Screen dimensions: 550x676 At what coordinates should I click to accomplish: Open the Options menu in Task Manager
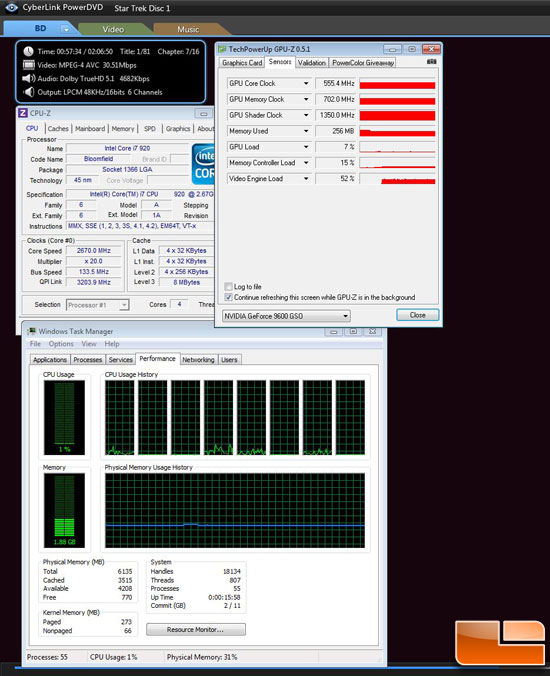pos(61,344)
